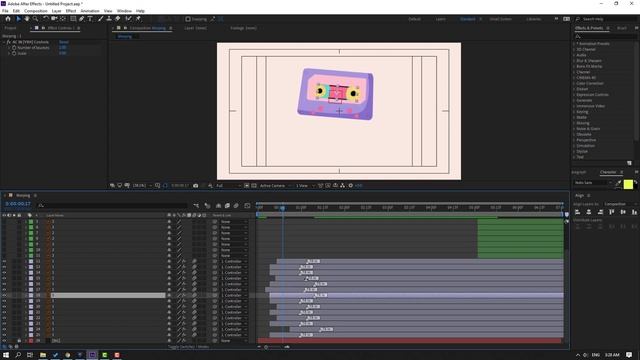Screen dimensions: 640x360
Task: Click the Draft 3D icon in the timeline header
Action: (207, 206)
